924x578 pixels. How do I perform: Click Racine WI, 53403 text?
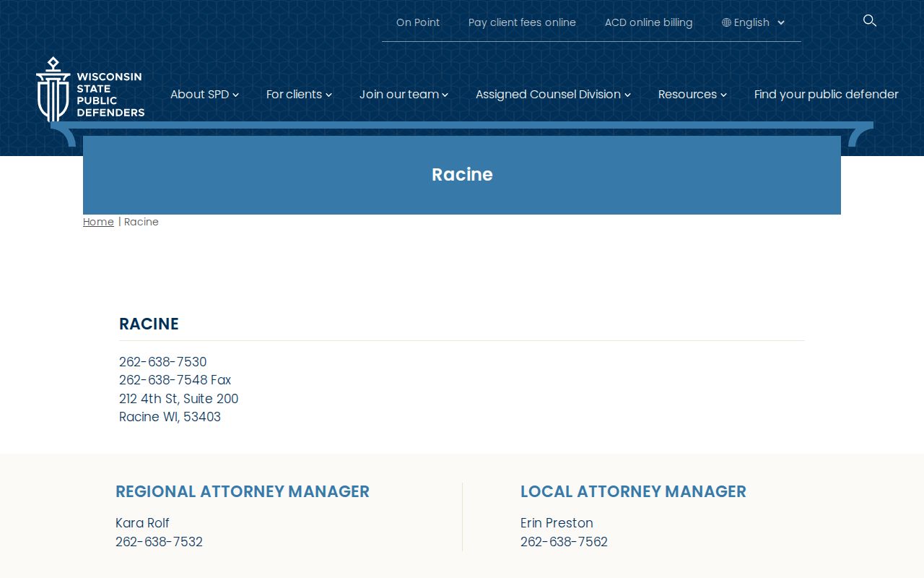[170, 417]
